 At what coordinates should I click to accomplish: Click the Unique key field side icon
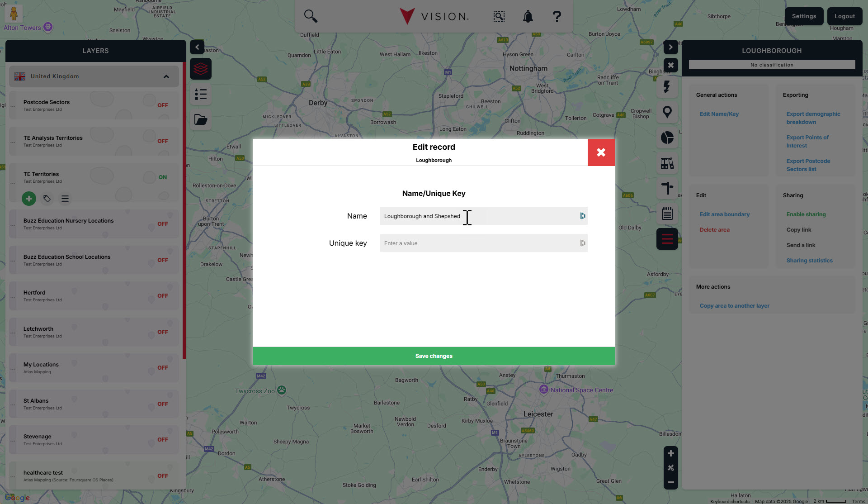[583, 243]
